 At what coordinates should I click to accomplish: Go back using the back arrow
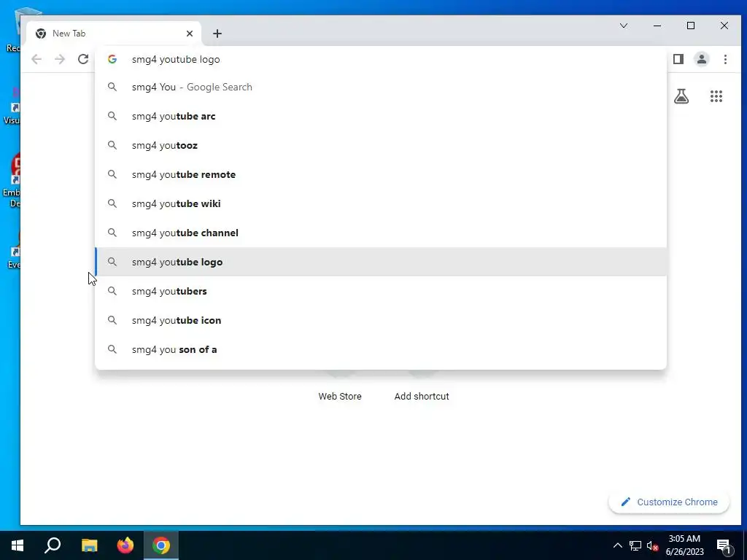[36, 59]
